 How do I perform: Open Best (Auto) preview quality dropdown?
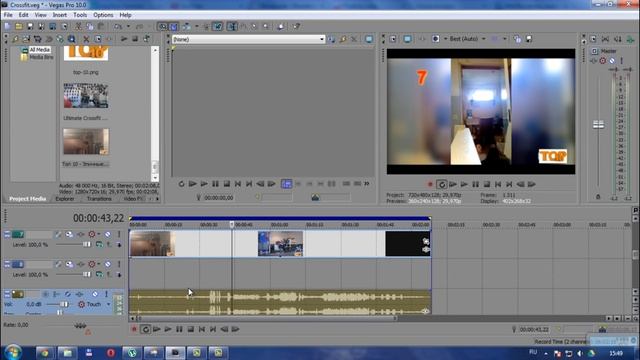467,39
